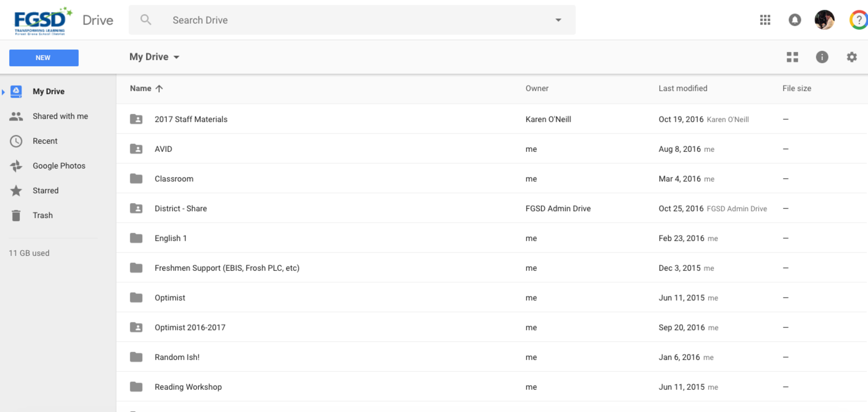868x412 pixels.
Task: Click the search magnifier icon
Action: coord(145,20)
